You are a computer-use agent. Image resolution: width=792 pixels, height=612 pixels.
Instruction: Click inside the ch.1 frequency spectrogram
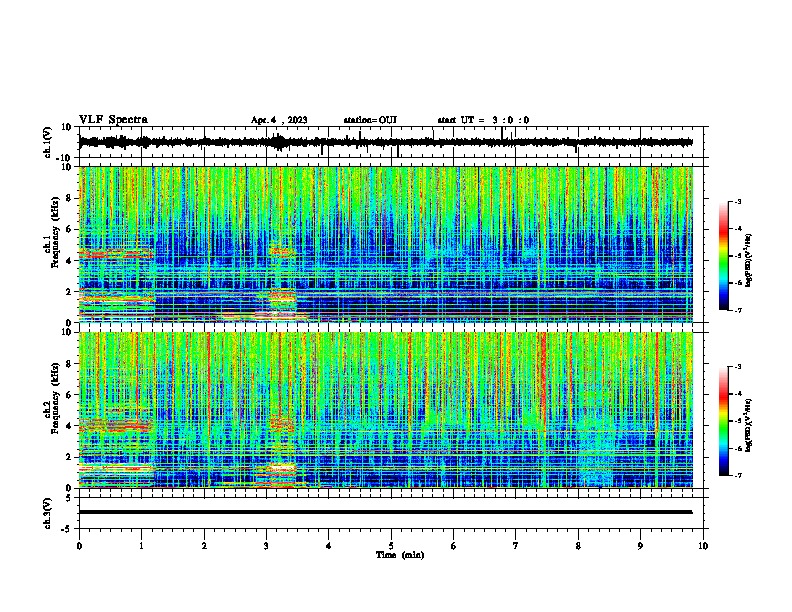[386, 244]
